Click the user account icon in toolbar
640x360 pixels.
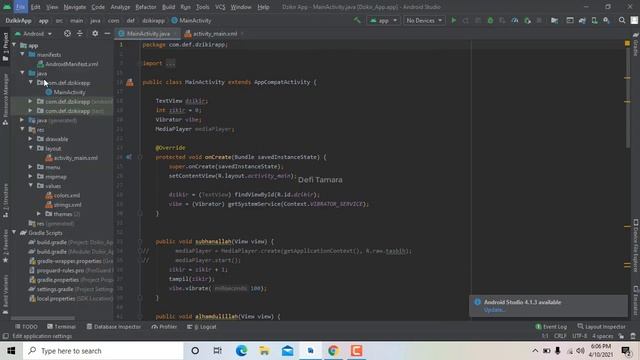pos(634,20)
